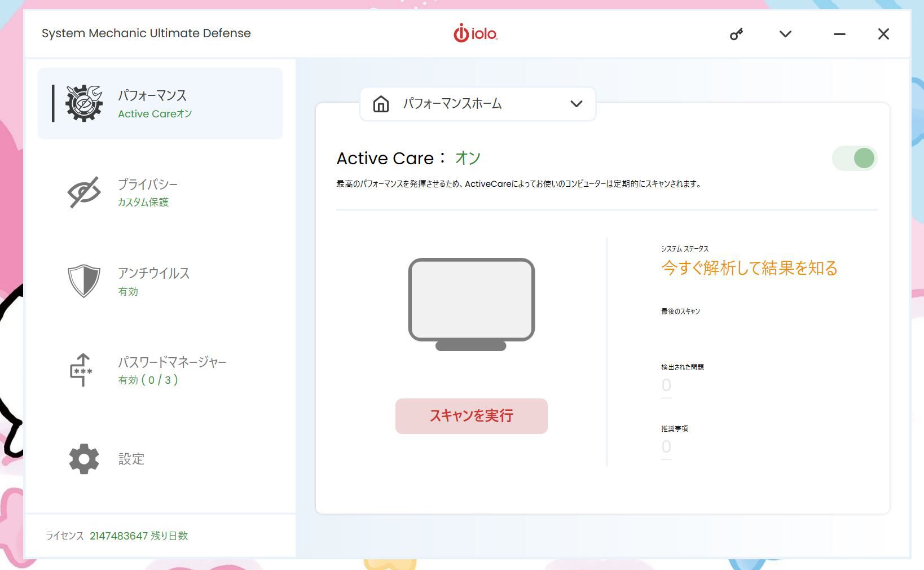Click the 検出された問題 label
The width and height of the screenshot is (924, 570).
(683, 367)
